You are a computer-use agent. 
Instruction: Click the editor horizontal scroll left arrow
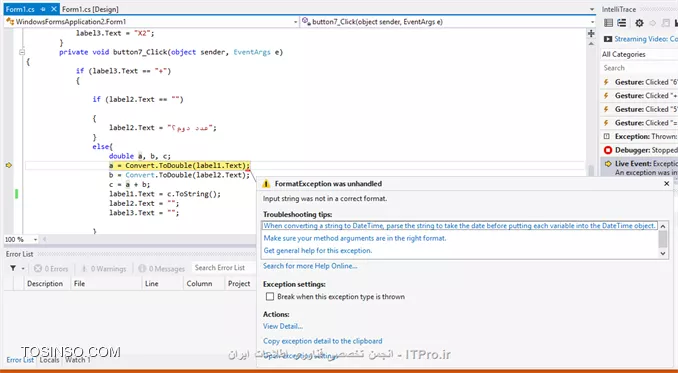(x=44, y=239)
